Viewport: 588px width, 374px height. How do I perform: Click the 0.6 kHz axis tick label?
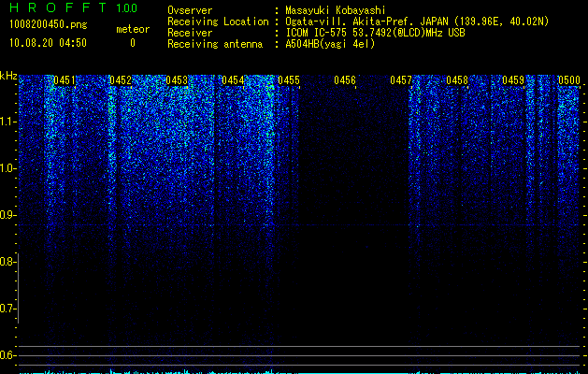point(7,355)
